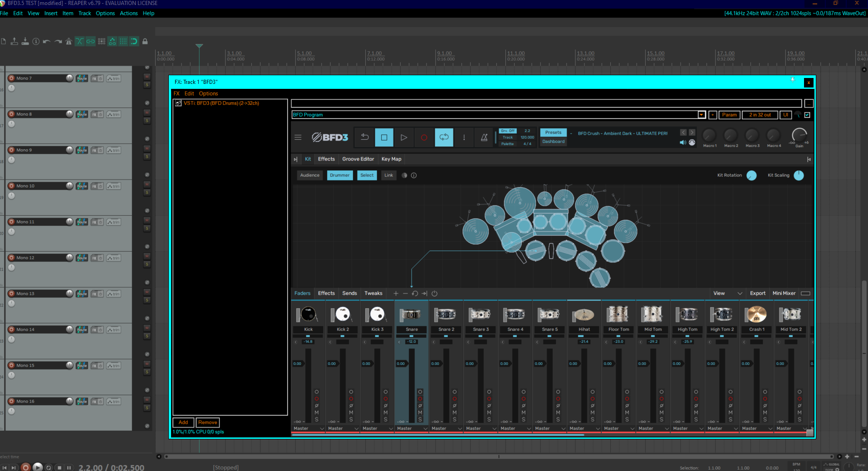The width and height of the screenshot is (868, 471).
Task: Click the BFD3 stop transport button
Action: [384, 137]
